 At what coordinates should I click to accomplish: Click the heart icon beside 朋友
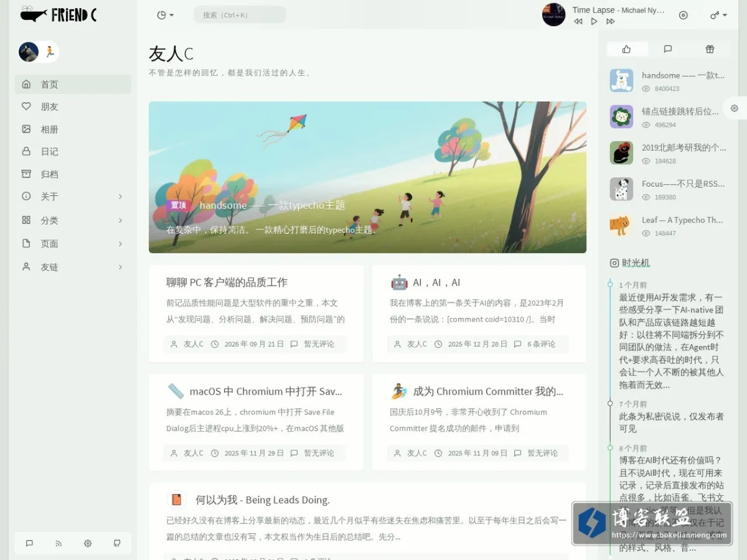[x=26, y=106]
